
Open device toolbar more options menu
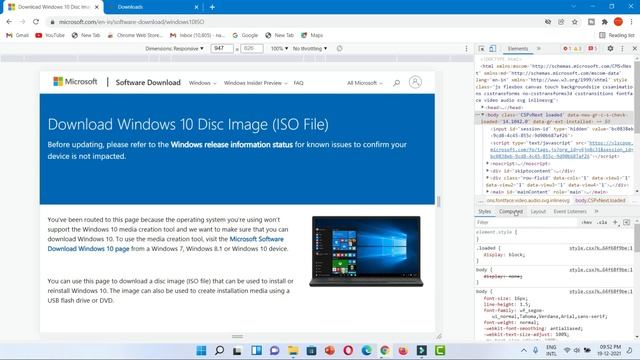[466, 48]
